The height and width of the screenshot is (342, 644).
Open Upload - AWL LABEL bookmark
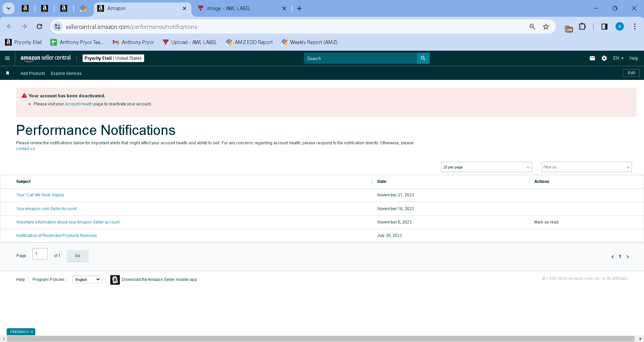pyautogui.click(x=190, y=42)
